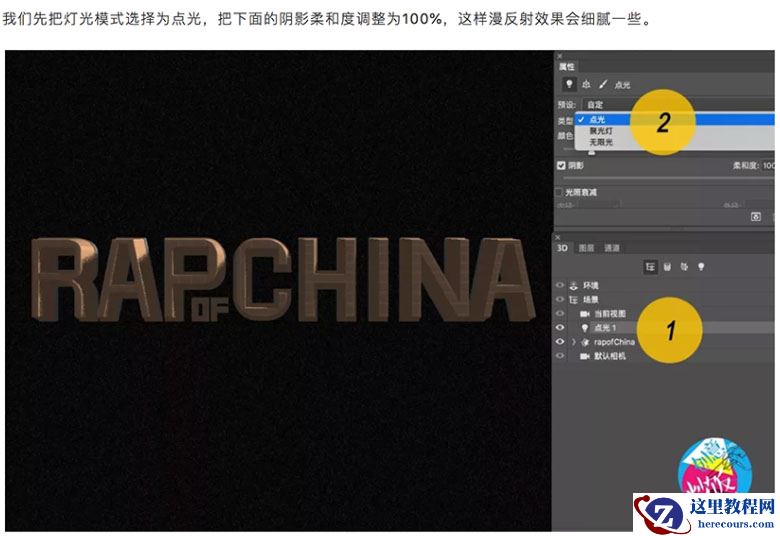Click the bulb icon beside 点光 1

point(585,328)
